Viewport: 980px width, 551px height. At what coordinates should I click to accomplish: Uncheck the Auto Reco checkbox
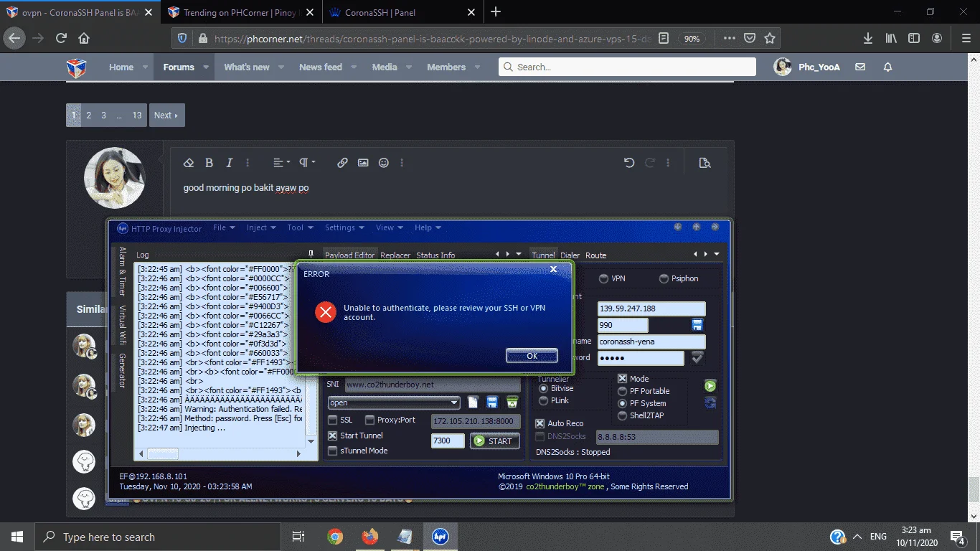click(x=540, y=423)
